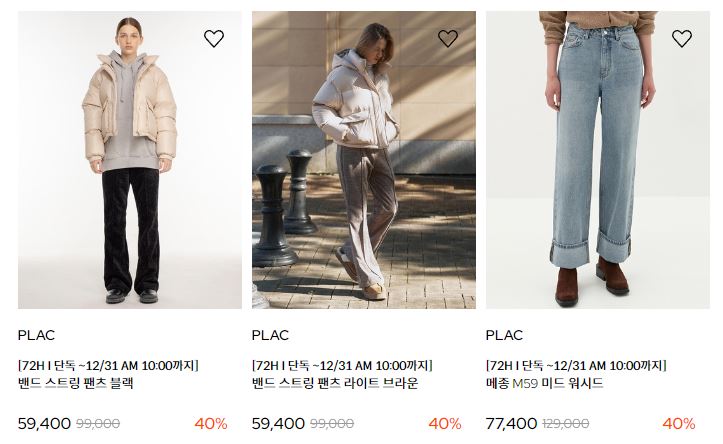
Task: Open the 메종 M59 미드 워시드 title
Action: point(545,383)
